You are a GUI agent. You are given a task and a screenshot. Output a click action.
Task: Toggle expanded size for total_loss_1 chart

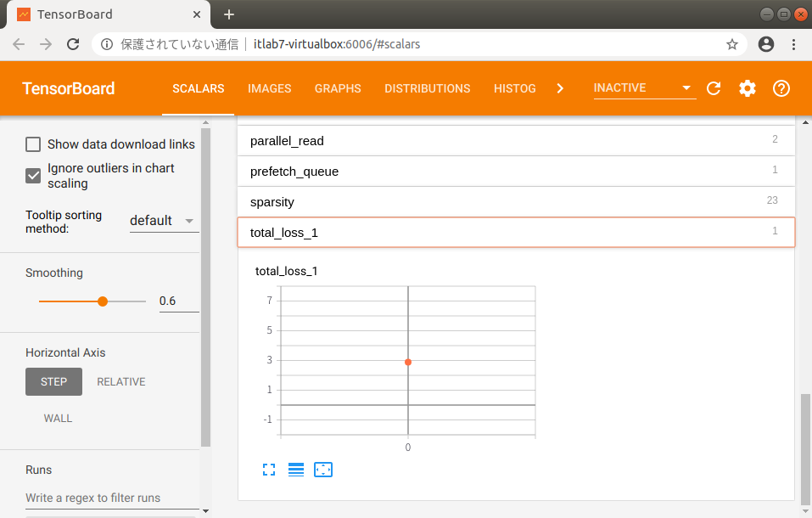click(269, 470)
